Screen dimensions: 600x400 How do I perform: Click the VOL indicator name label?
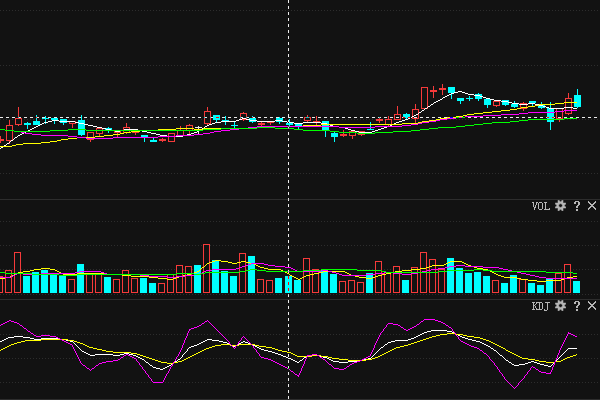540,206
